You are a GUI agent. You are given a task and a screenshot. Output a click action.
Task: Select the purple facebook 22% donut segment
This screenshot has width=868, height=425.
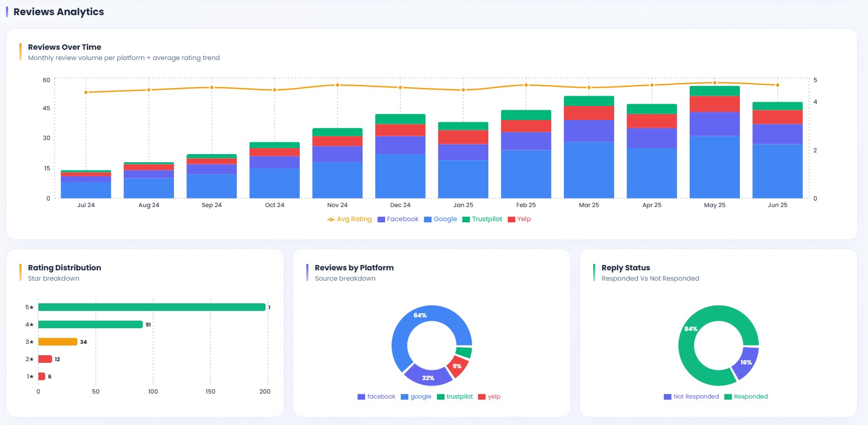427,377
